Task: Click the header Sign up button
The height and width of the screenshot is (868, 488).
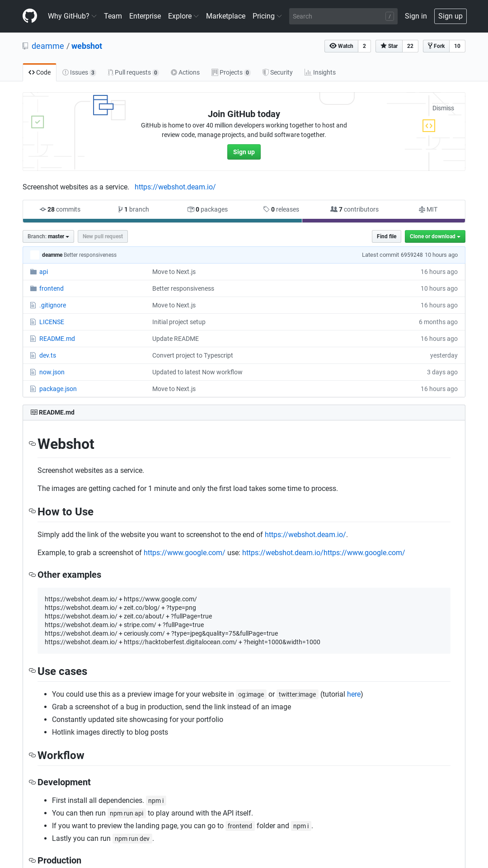Action: click(450, 16)
